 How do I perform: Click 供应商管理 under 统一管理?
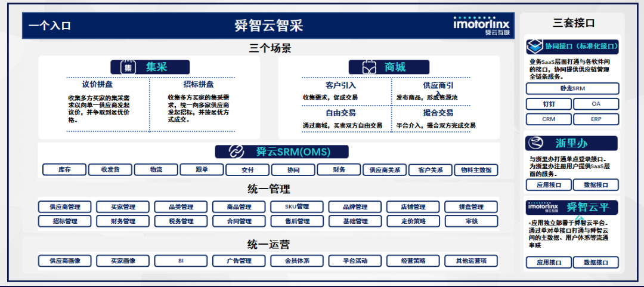(65, 207)
